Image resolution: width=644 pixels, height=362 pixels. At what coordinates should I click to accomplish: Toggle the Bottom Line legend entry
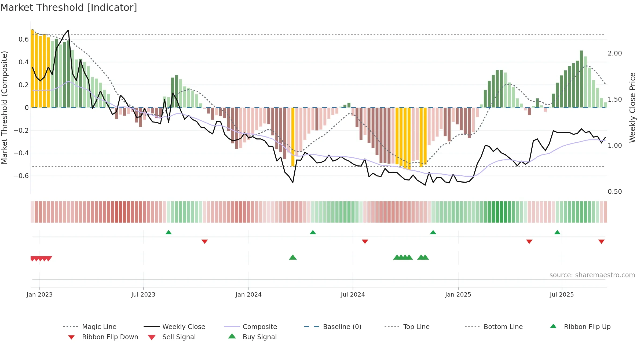(494, 327)
